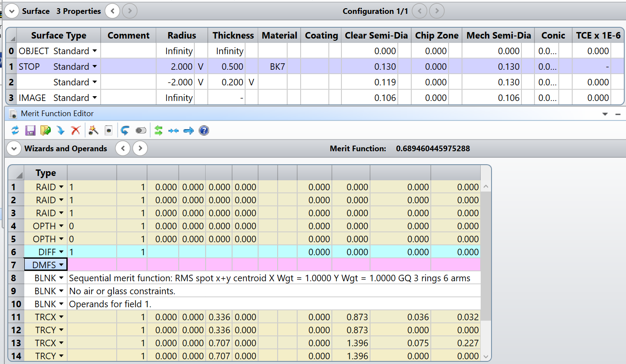Click next arrow beside Wizards and Operands
Image resolution: width=626 pixels, height=364 pixels.
[x=140, y=149]
